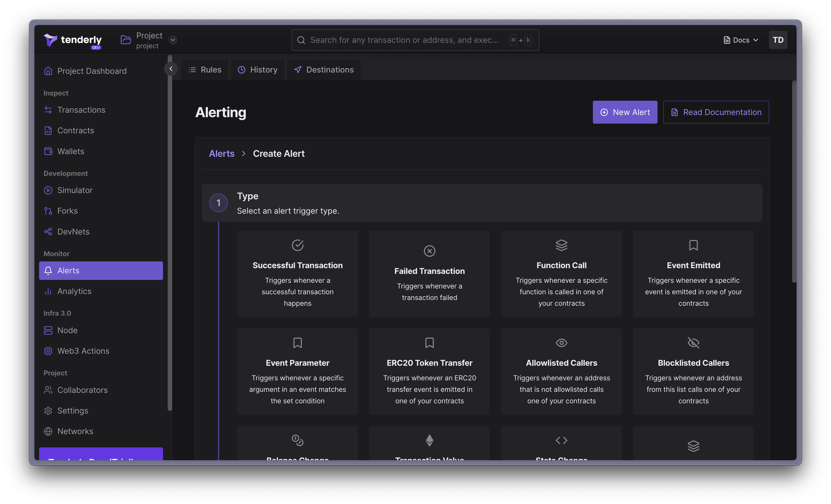Image resolution: width=831 pixels, height=504 pixels.
Task: Click the Balance Change coins icon
Action: point(297,440)
